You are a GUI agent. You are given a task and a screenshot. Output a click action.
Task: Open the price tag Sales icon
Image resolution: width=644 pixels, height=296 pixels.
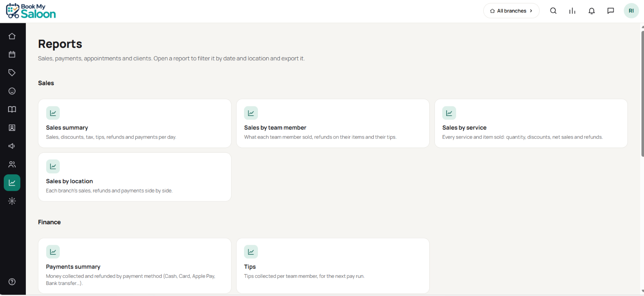12,73
